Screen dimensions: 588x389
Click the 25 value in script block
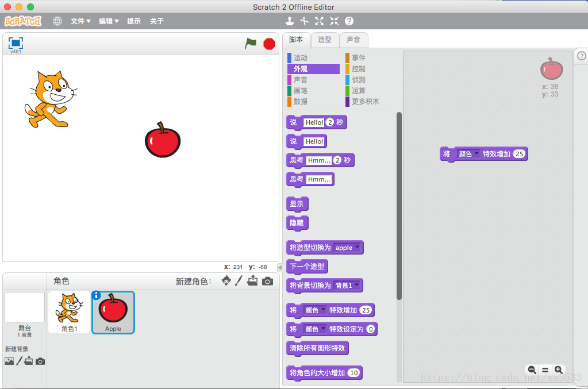(x=519, y=153)
